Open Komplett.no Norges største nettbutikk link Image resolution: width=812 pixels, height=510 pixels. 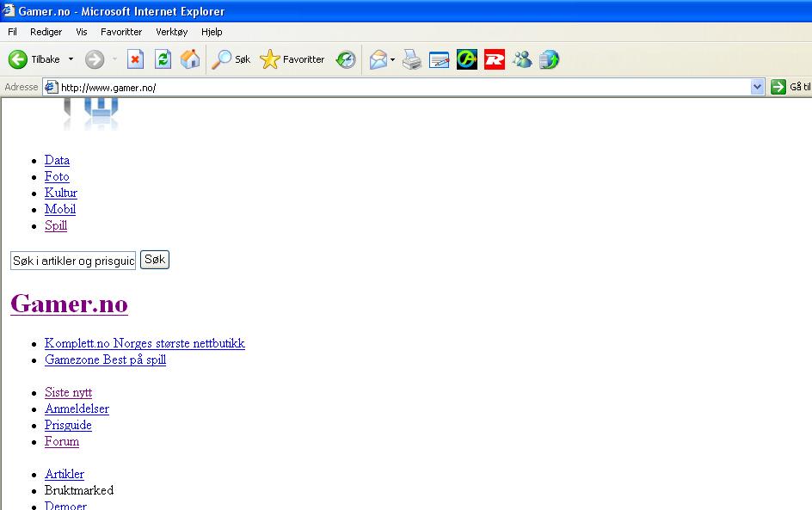click(x=145, y=343)
